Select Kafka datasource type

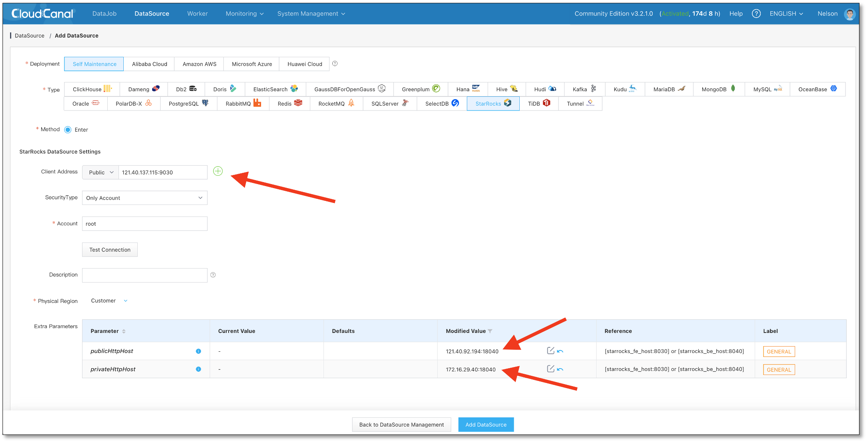[x=585, y=89]
